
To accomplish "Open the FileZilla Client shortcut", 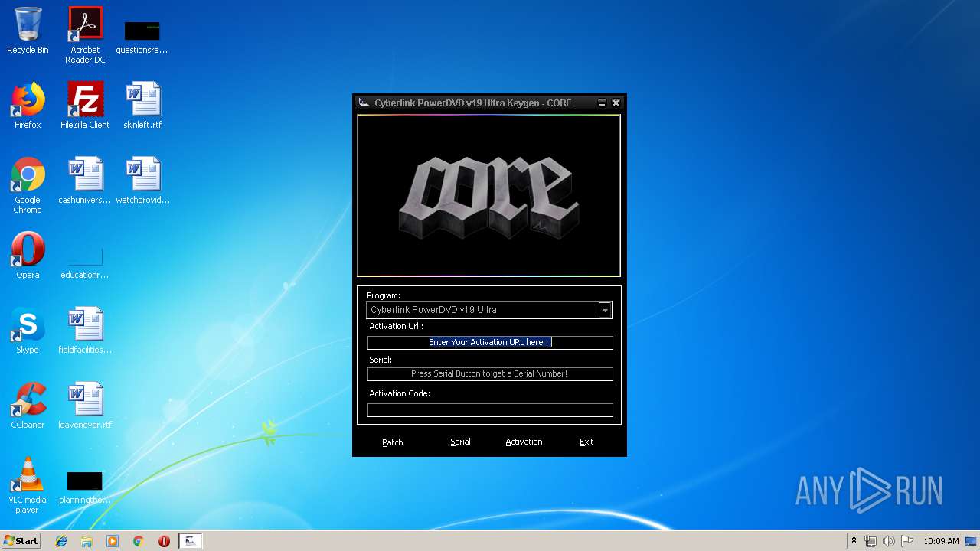I will point(85,106).
